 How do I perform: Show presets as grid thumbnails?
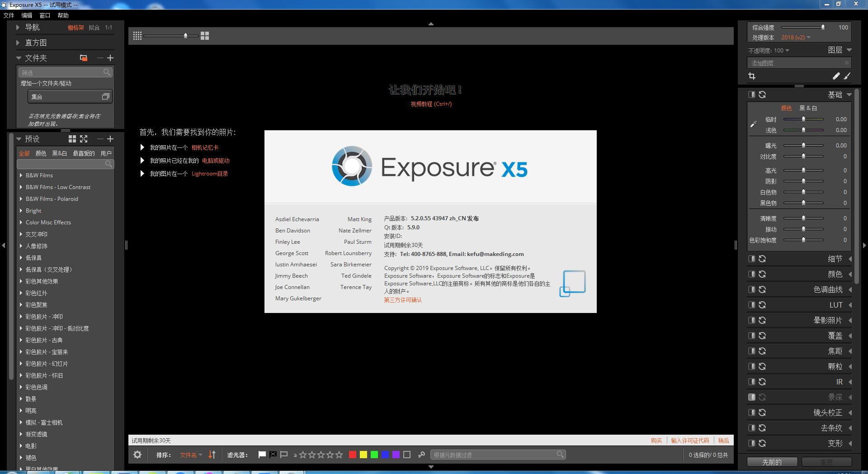72,139
